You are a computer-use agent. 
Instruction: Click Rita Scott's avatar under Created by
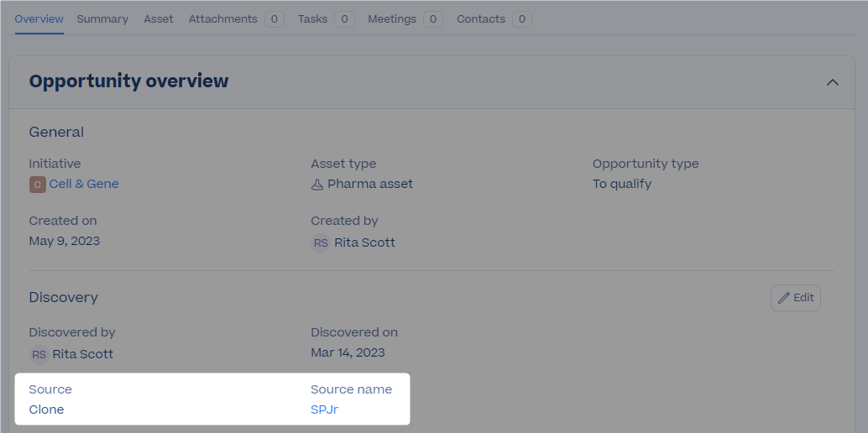click(x=321, y=243)
